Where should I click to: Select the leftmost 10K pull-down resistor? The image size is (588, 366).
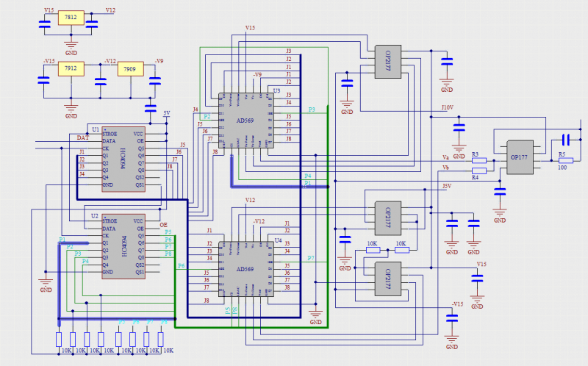59,338
